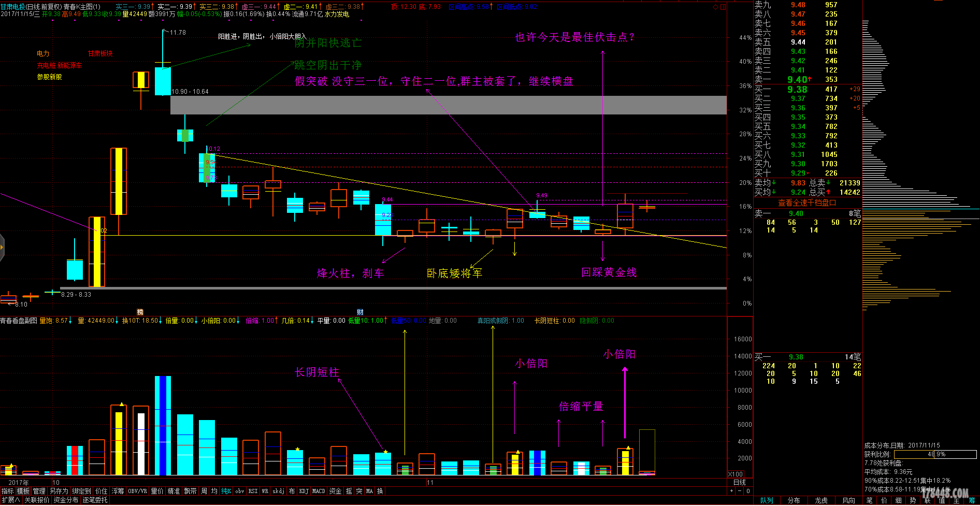The width and height of the screenshot is (980, 506).
Task: Select the 突 indicator template
Action: (x=359, y=491)
